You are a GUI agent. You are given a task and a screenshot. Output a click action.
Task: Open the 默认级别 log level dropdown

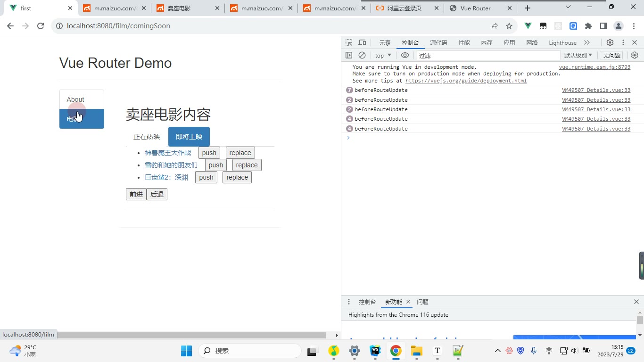[x=578, y=55]
